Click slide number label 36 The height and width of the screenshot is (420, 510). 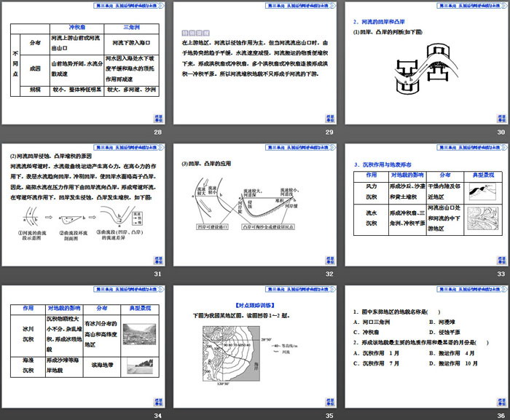501,416
